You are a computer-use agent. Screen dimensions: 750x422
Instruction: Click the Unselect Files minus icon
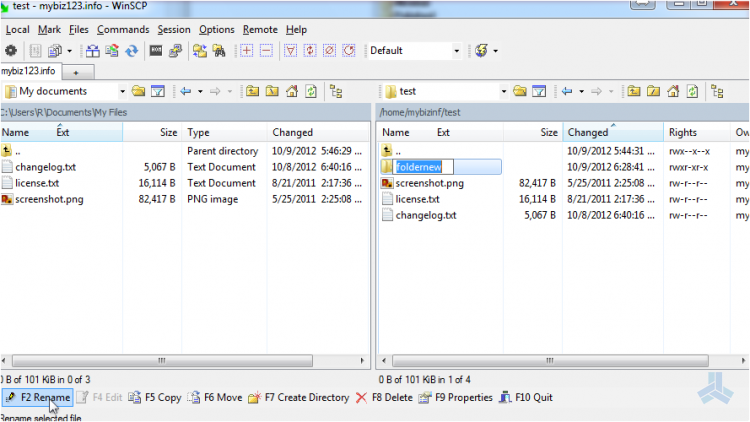click(266, 51)
